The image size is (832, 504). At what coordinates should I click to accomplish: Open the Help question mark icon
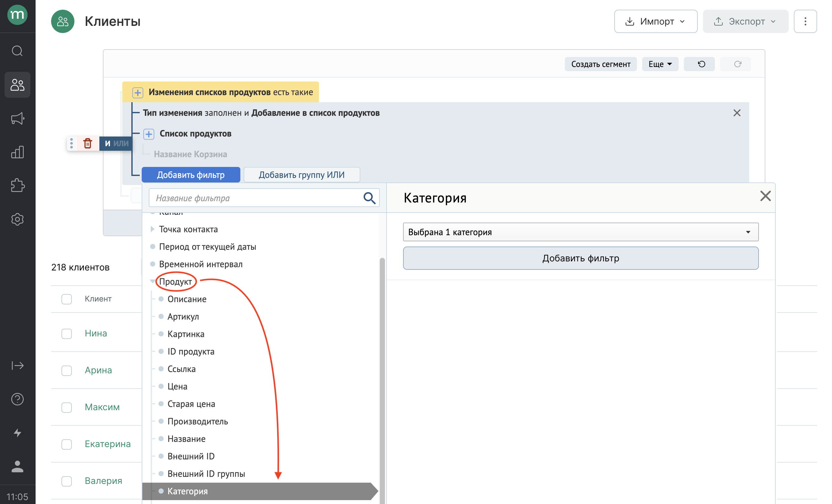17,399
